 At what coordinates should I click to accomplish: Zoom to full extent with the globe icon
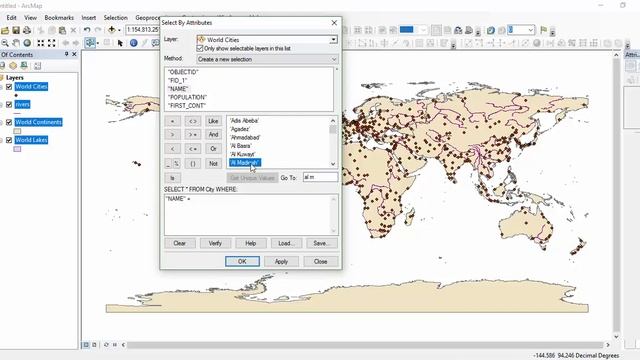tap(27, 43)
